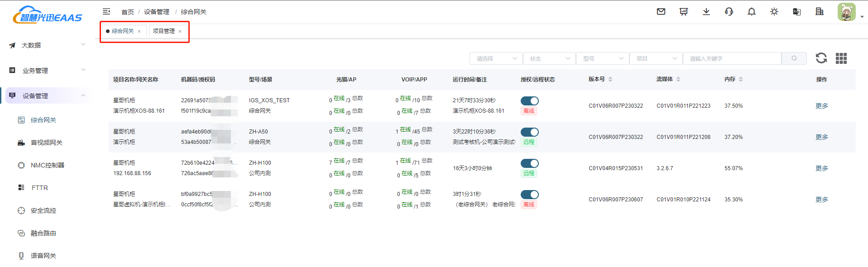The image size is (868, 267).
Task: Click the refresh table icon
Action: (821, 58)
